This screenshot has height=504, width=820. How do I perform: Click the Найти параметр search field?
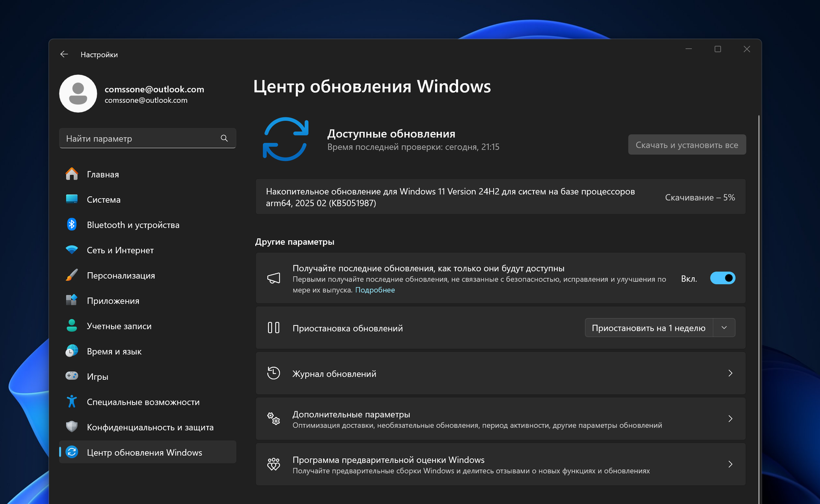pos(148,138)
